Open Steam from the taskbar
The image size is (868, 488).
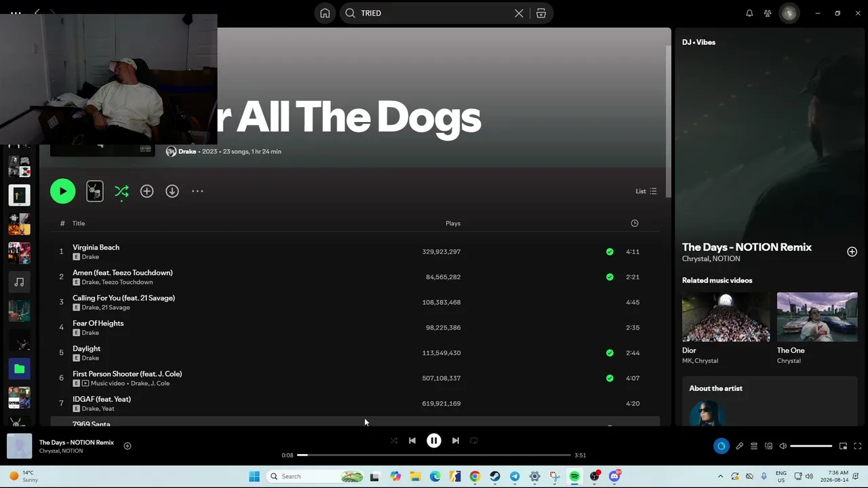coord(495,476)
